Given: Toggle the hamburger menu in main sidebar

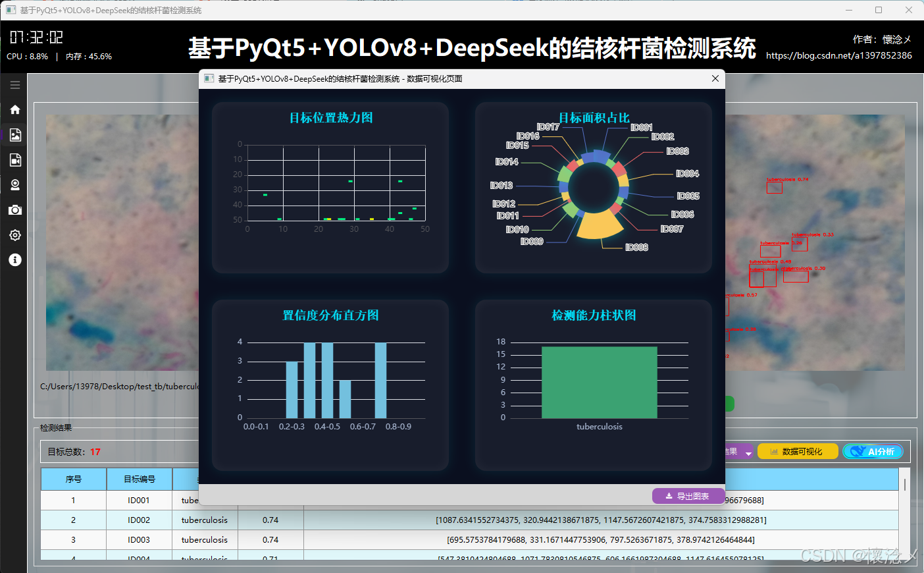Looking at the screenshot, I should (x=14, y=85).
